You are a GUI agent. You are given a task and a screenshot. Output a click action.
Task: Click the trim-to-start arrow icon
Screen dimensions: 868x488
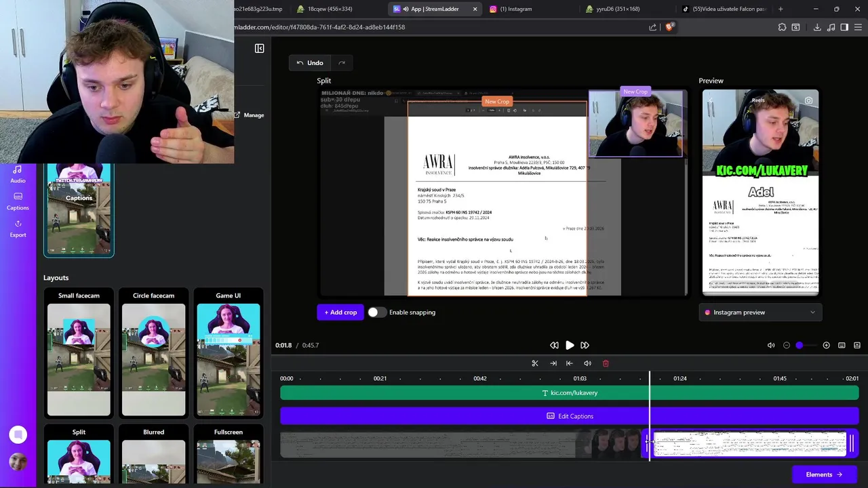coord(569,363)
